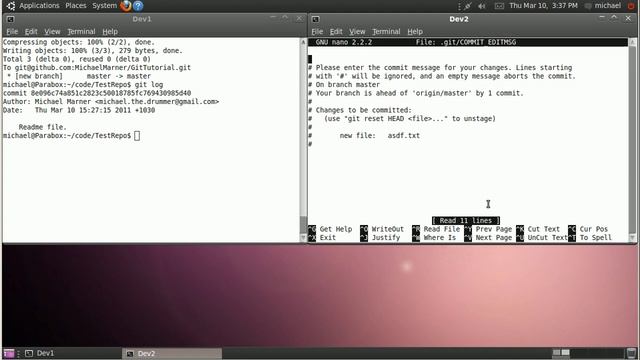This screenshot has width=640, height=360.
Task: Open Help menu in Dev1 window
Action: click(110, 31)
